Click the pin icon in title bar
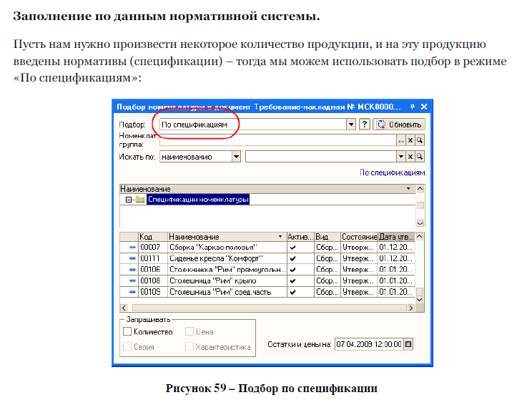 pos(413,107)
